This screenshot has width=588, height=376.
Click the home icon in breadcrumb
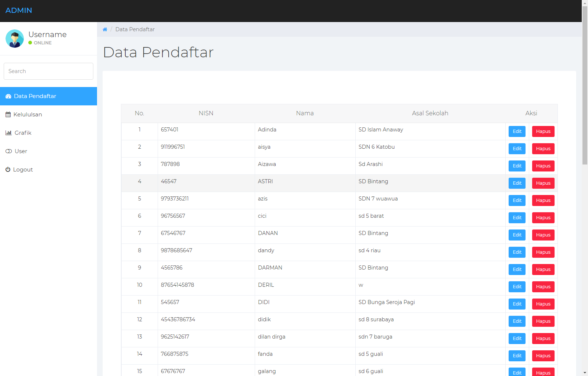click(105, 29)
